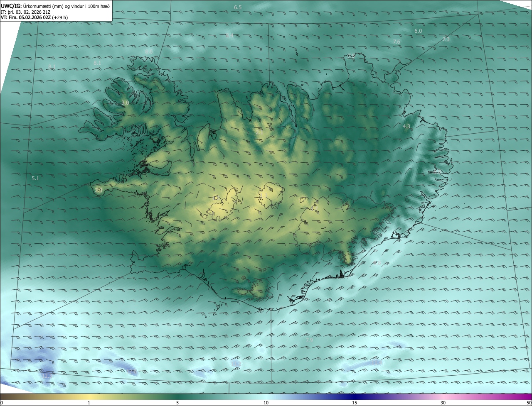Click the map title "Úrkomumætti (mm) og vindur í 100m hæð"

pos(66,6)
